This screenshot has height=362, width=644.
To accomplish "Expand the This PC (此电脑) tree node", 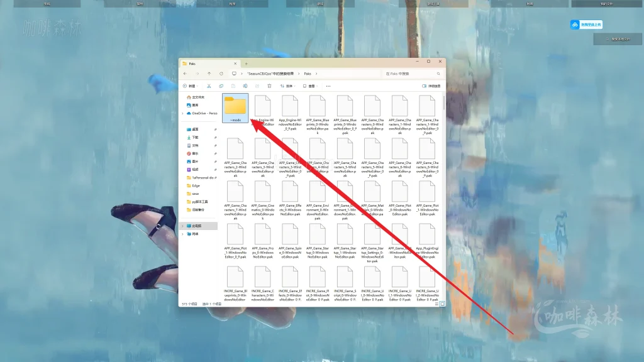I will pos(182,226).
